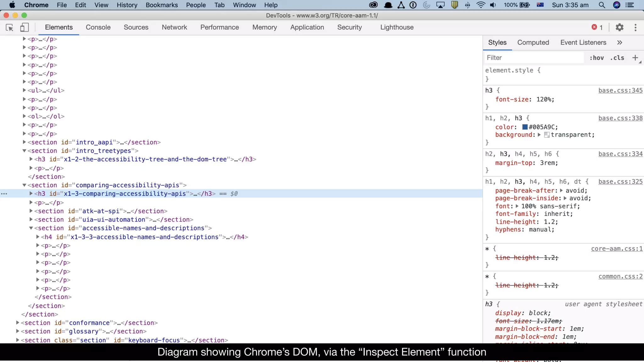The image size is (644, 362).
Task: Switch to the Console tab
Action: pyautogui.click(x=98, y=27)
